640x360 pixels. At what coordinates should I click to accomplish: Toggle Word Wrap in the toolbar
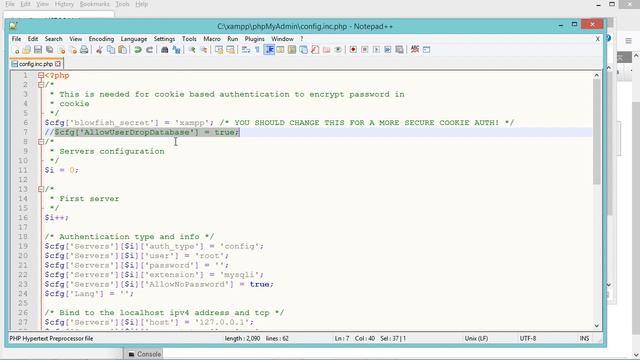point(246,50)
